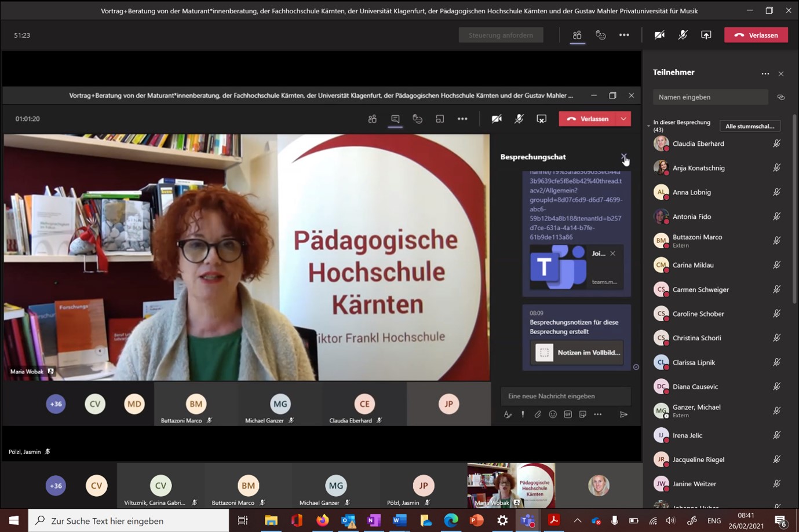Collapse the In dieser Besprechung section

pyautogui.click(x=648, y=125)
